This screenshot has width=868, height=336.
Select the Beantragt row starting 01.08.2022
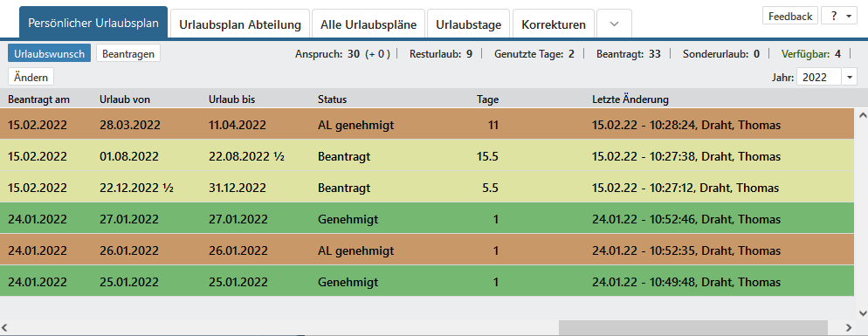pos(428,156)
